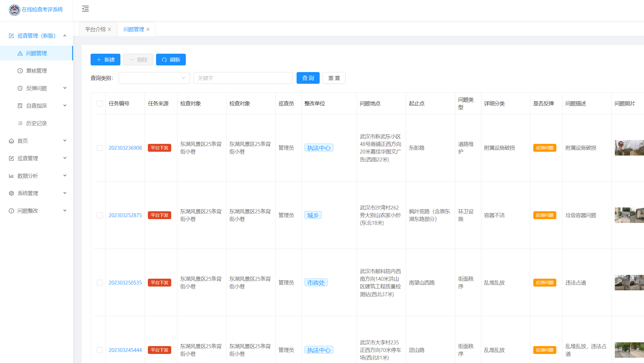Click the info icon beside 问题整改
Screen dimensions: 644x363
(11, 211)
